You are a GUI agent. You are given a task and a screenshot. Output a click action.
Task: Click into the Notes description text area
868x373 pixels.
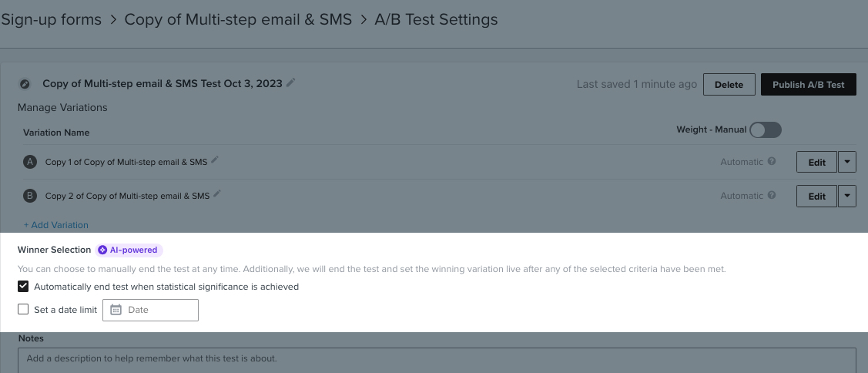(437, 359)
